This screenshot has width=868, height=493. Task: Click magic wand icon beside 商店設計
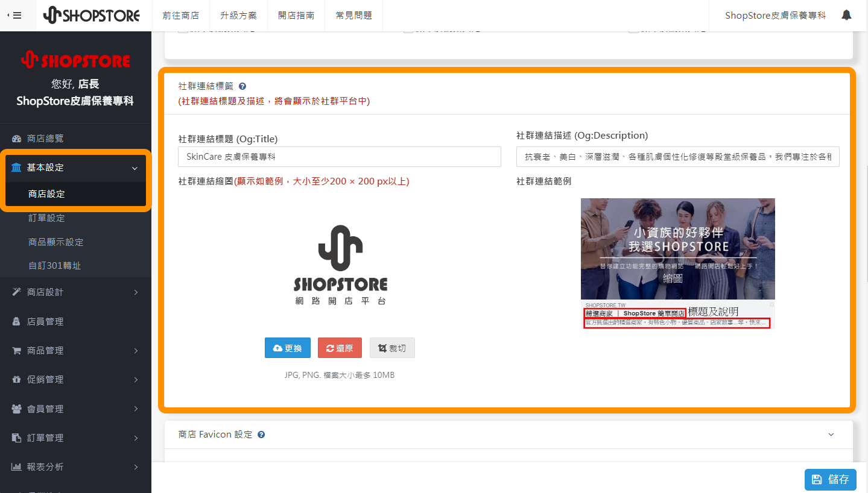[16, 292]
